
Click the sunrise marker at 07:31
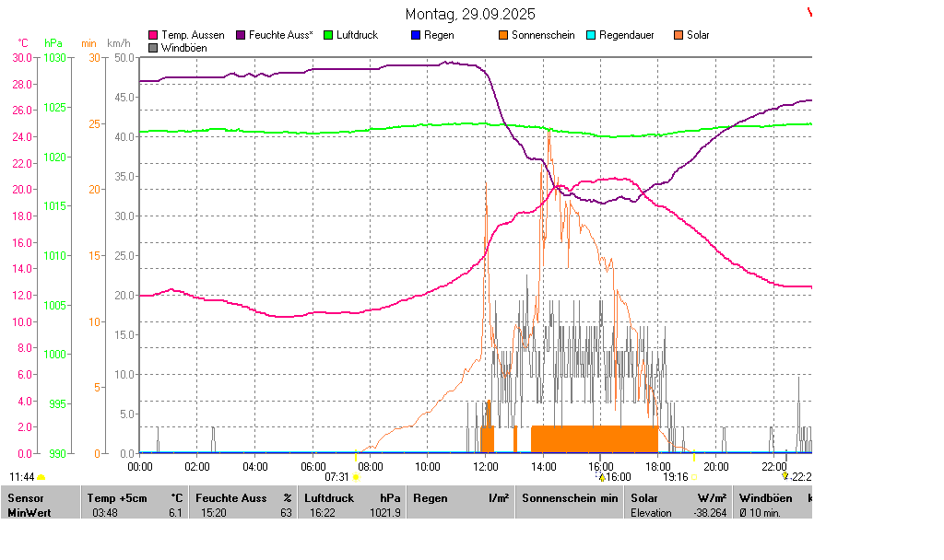pos(356,477)
